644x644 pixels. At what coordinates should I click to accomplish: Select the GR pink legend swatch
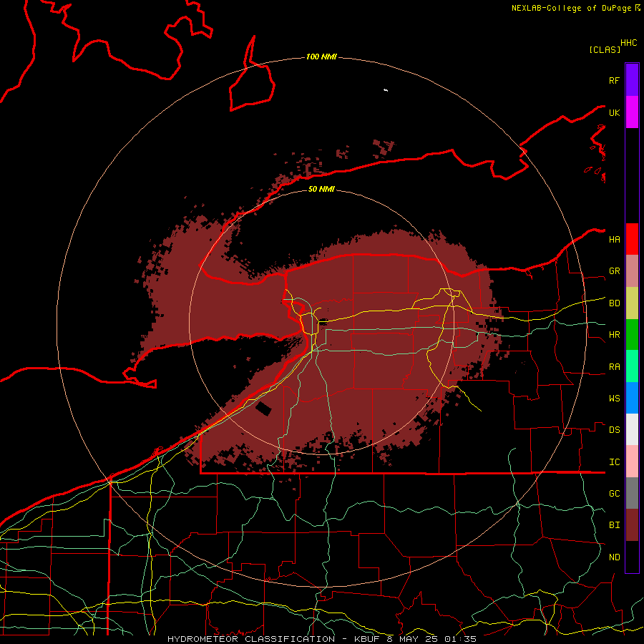point(632,271)
